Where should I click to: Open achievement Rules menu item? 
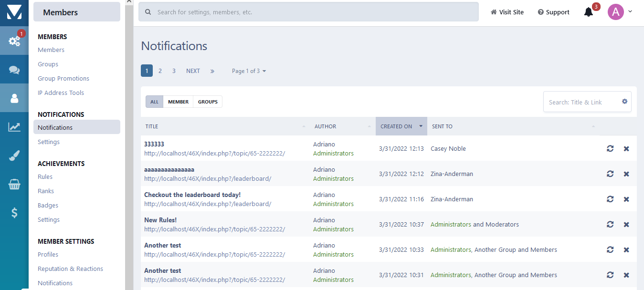tap(45, 177)
